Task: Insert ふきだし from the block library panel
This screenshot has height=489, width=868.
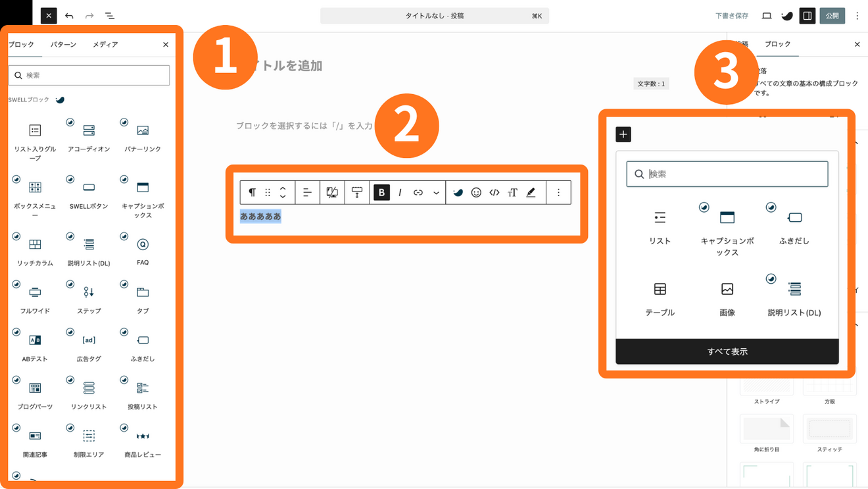Action: [x=143, y=347]
